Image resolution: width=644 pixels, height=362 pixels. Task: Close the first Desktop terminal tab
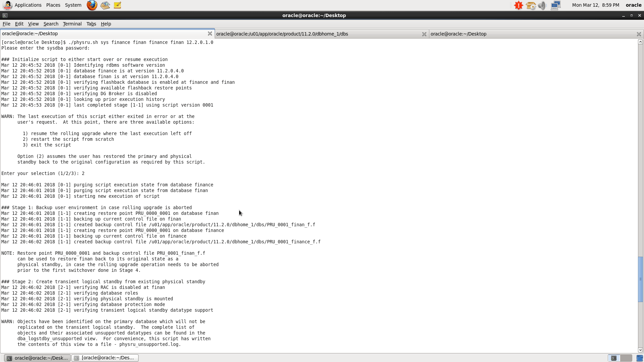point(210,34)
